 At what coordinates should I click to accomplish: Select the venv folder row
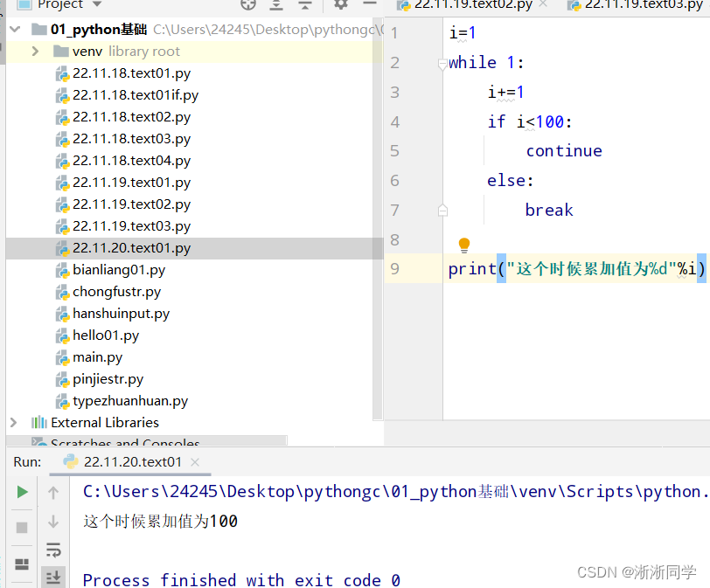pyautogui.click(x=194, y=52)
